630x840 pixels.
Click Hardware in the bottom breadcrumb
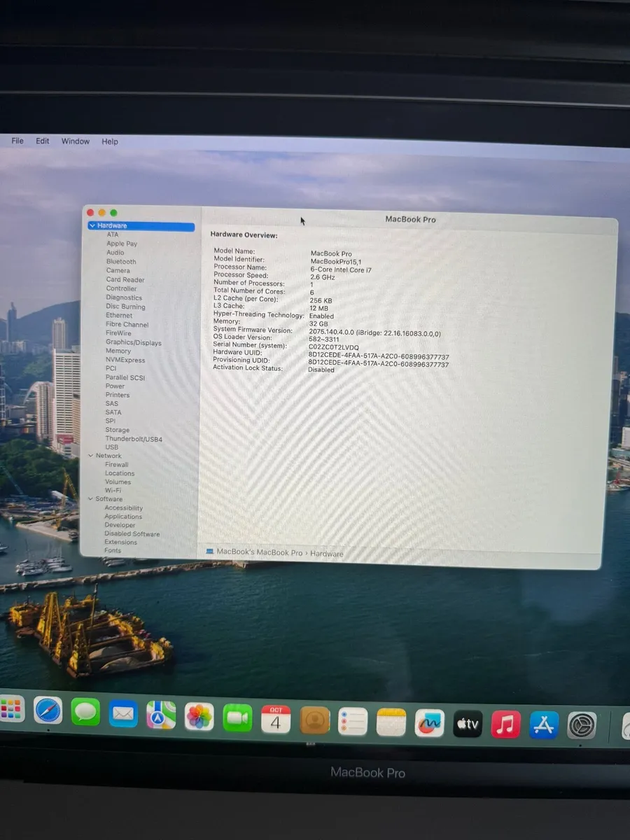click(326, 553)
